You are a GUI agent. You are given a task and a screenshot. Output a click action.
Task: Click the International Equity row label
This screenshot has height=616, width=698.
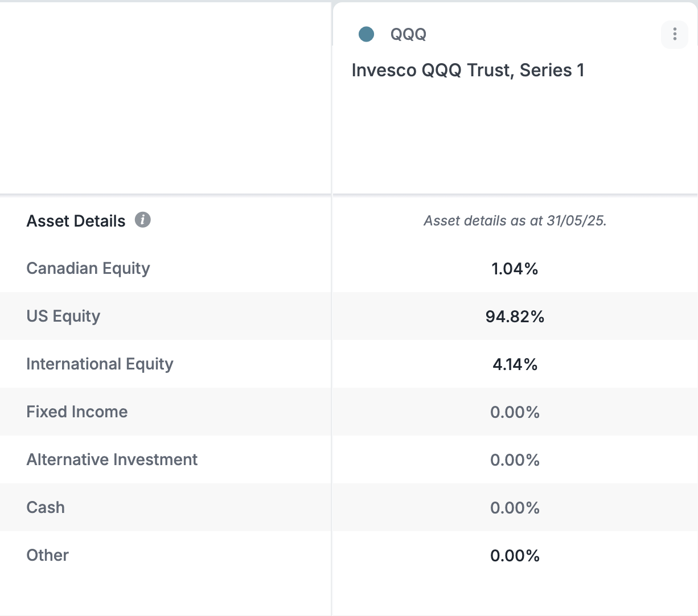(100, 364)
